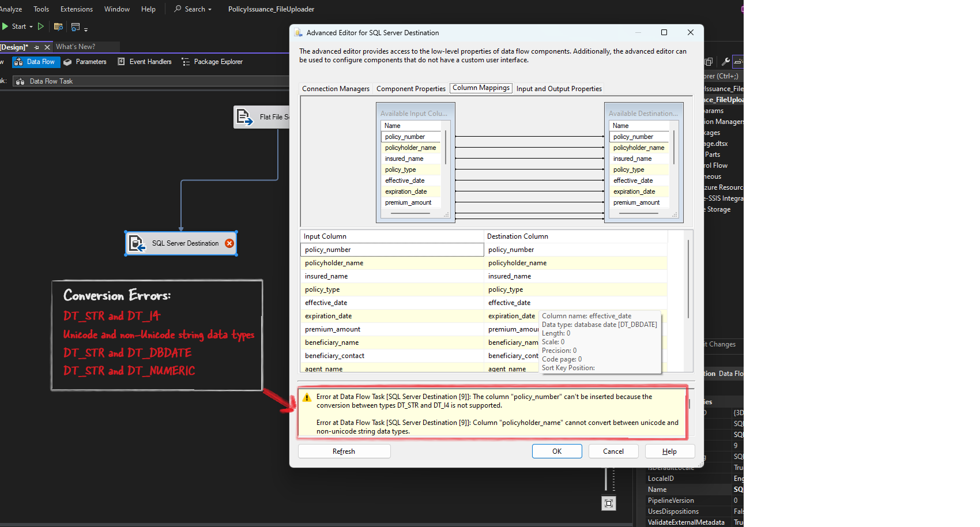Open the Connection Managers tab in Advanced Editor
The image size is (980, 527).
click(x=336, y=89)
